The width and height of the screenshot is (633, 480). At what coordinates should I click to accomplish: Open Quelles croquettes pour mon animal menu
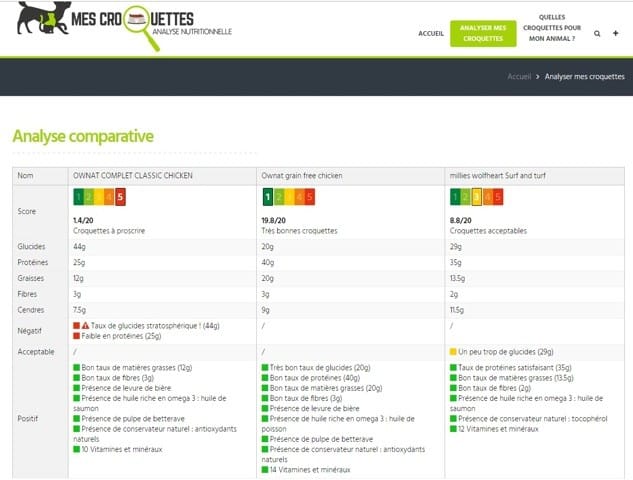(x=557, y=28)
